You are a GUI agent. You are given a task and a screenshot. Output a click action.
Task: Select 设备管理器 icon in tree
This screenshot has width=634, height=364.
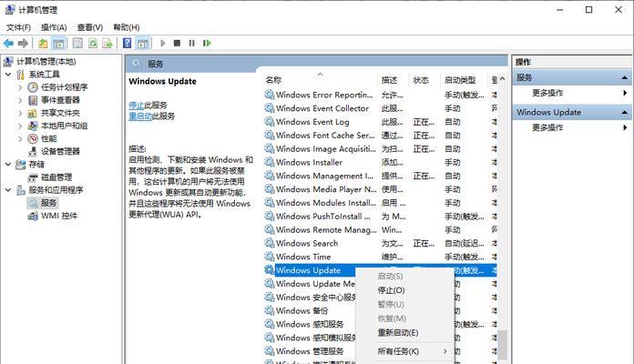click(x=33, y=151)
